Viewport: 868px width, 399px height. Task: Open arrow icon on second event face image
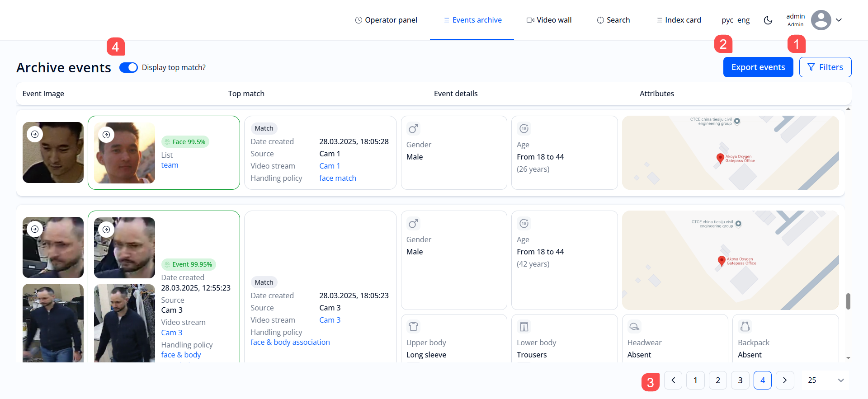pos(35,229)
